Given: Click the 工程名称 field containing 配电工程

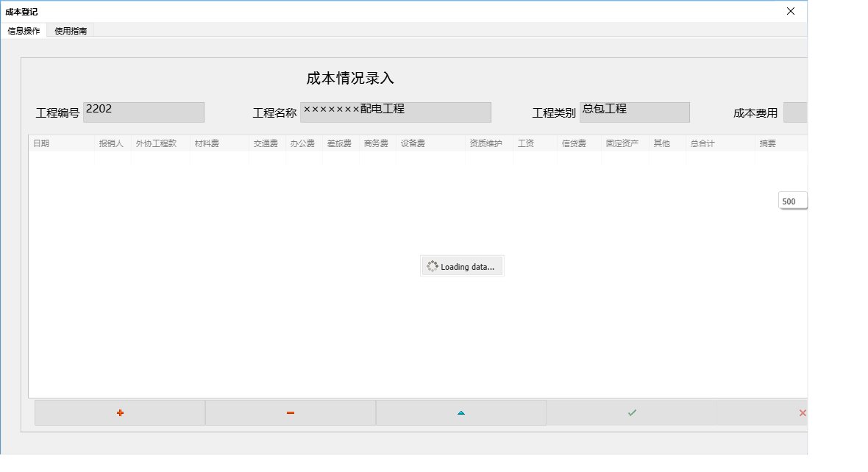Looking at the screenshot, I should coord(396,112).
